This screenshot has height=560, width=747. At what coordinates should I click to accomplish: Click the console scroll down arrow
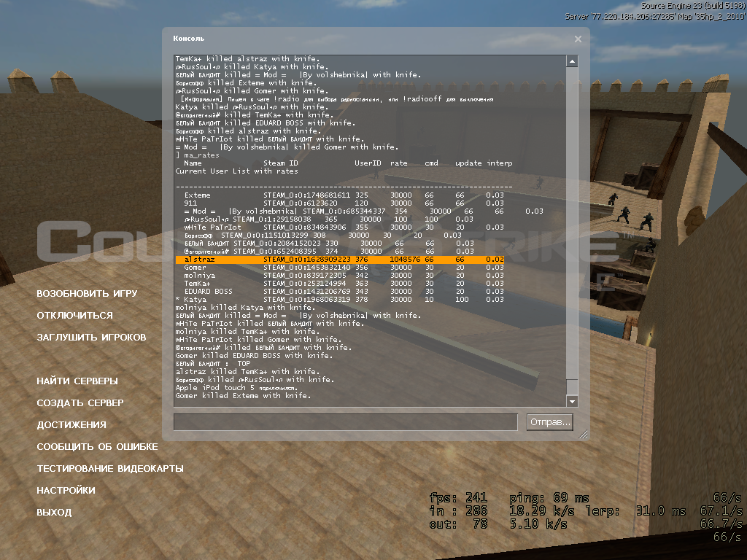pos(572,402)
